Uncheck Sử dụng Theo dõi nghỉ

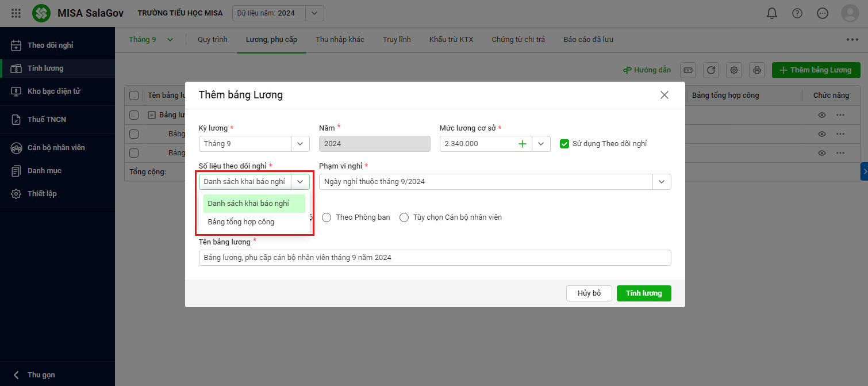pos(564,144)
